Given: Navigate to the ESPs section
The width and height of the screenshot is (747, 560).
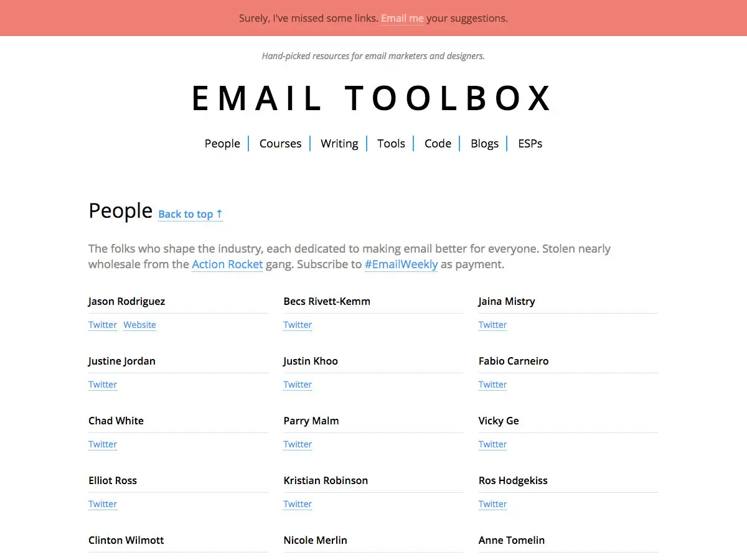Looking at the screenshot, I should 530,143.
